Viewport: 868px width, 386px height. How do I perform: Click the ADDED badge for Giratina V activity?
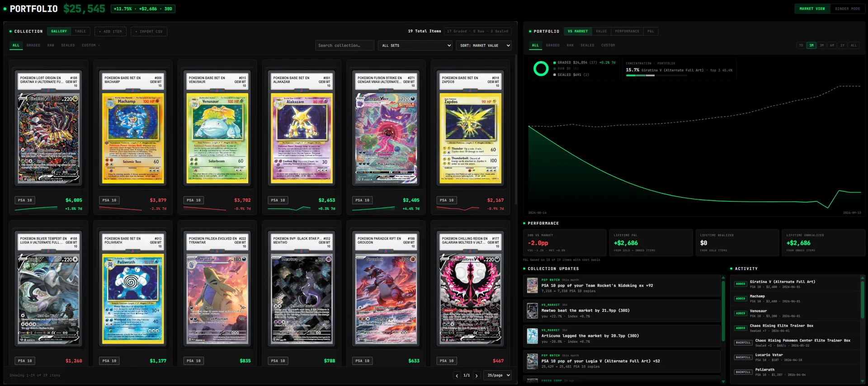pyautogui.click(x=741, y=284)
